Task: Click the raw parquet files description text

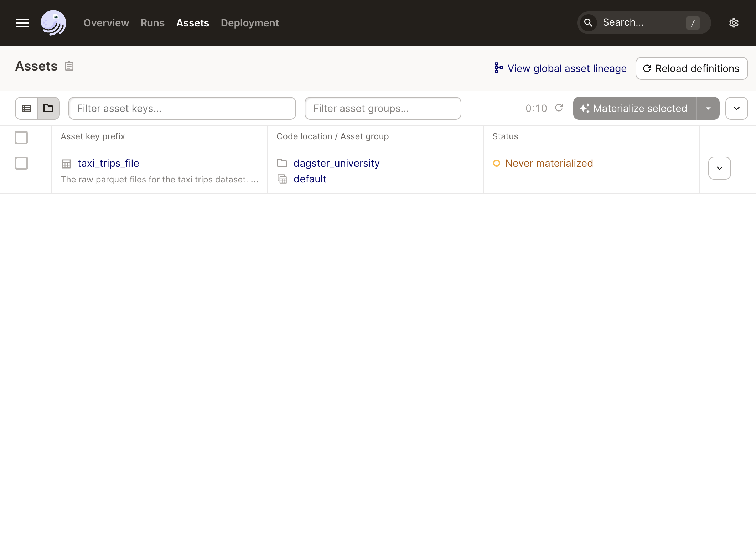Action: (160, 179)
